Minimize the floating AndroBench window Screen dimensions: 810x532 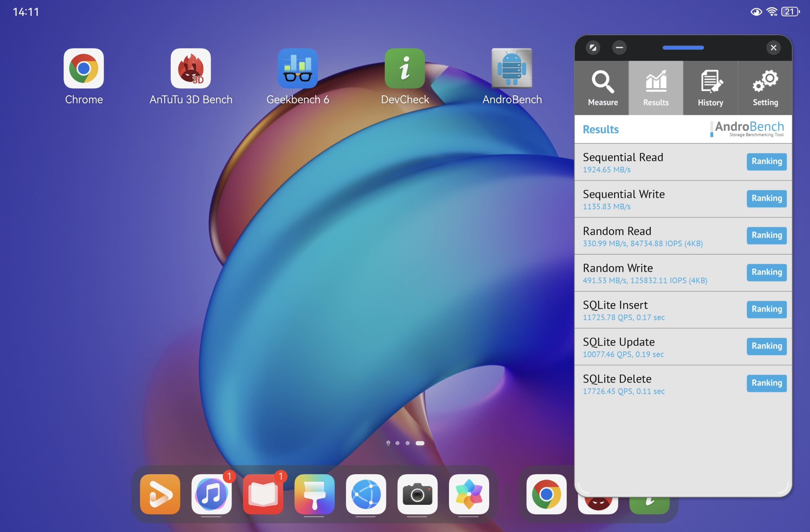pyautogui.click(x=620, y=48)
